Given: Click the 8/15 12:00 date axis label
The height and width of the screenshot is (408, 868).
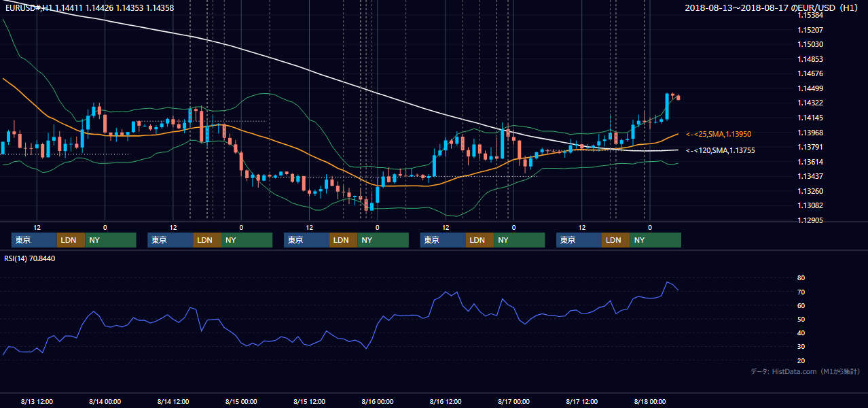Looking at the screenshot, I should pyautogui.click(x=309, y=401).
